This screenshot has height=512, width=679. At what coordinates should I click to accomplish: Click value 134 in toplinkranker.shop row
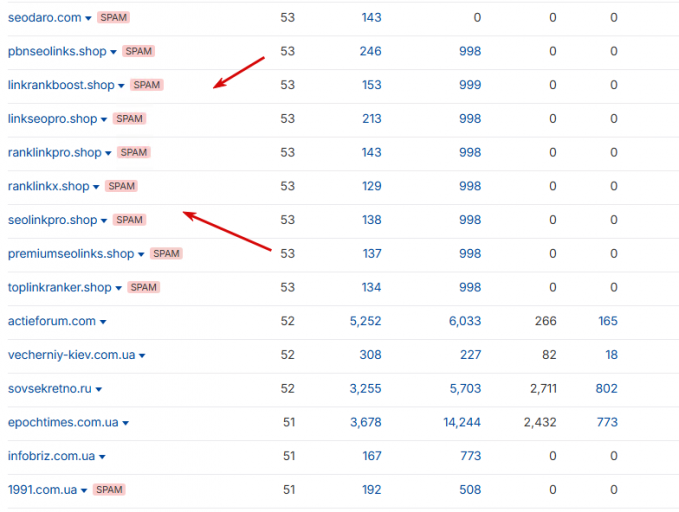(372, 288)
